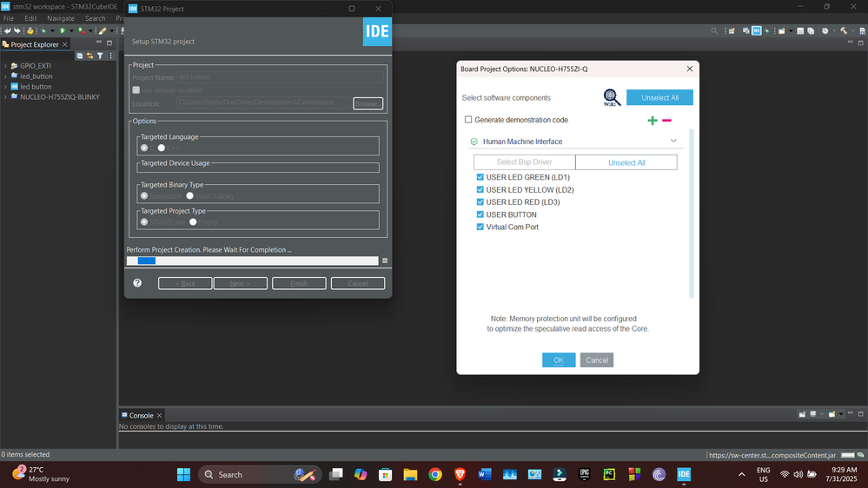Open File Explorer from the taskbar
The height and width of the screenshot is (488, 868).
pyautogui.click(x=410, y=474)
